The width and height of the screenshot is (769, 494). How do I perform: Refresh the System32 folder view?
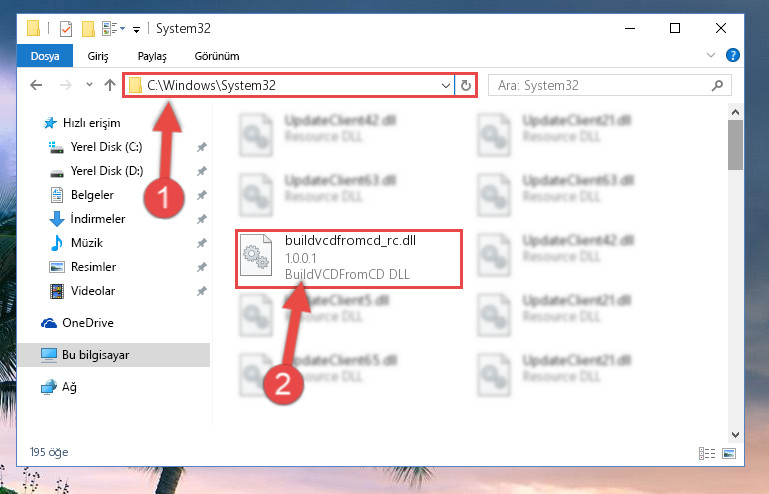tap(465, 85)
